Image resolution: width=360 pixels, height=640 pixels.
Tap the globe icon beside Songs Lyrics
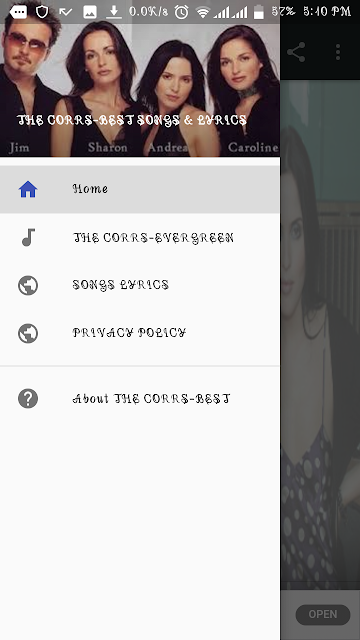coord(28,285)
